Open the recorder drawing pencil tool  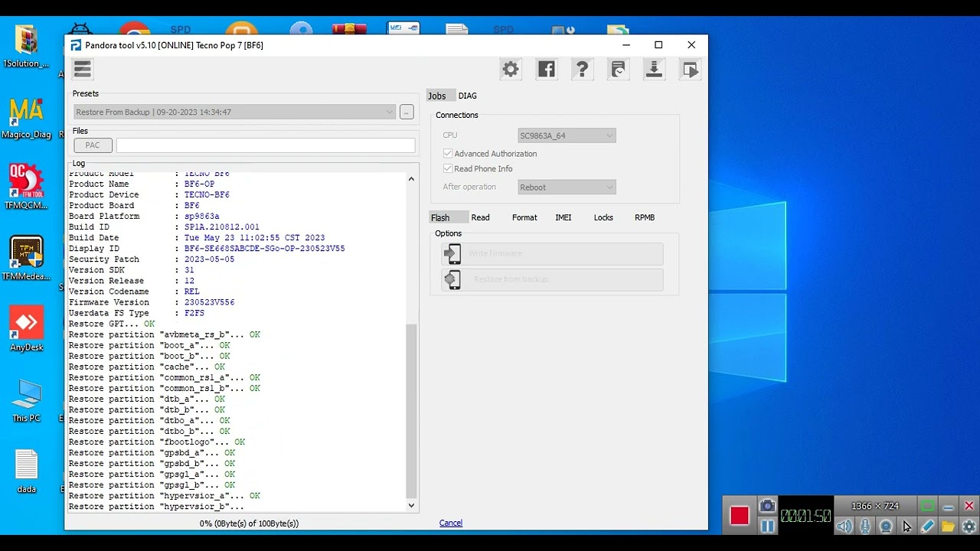[927, 527]
